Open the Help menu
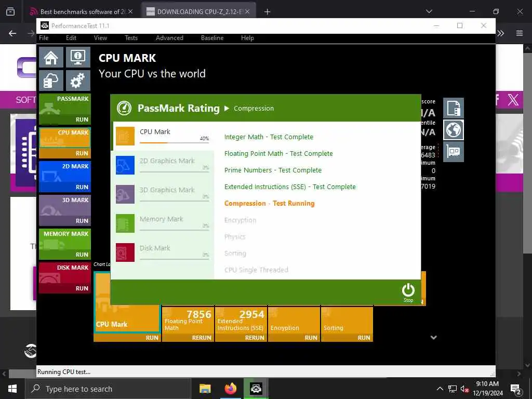Image resolution: width=532 pixels, height=399 pixels. pos(247,37)
